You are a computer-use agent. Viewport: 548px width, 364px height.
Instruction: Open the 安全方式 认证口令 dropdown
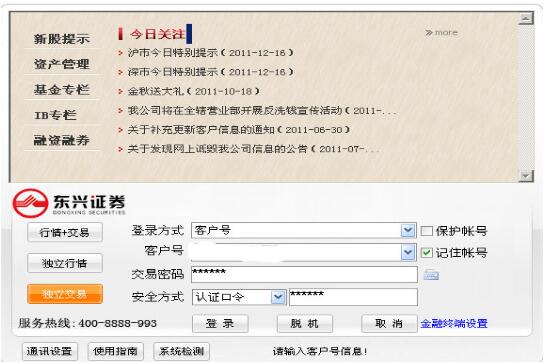point(278,297)
